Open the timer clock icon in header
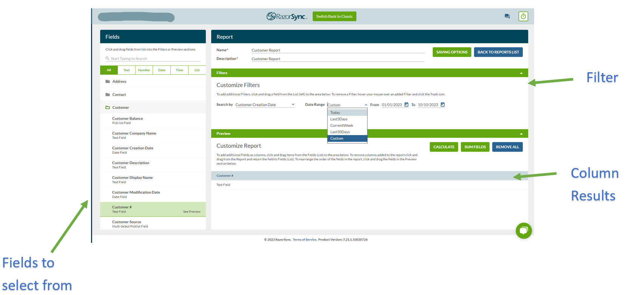Screen dimensions: 644x295 [523, 16]
